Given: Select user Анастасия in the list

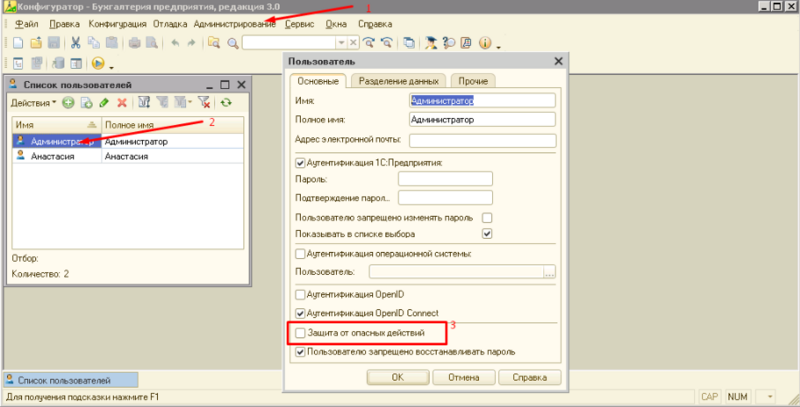Looking at the screenshot, I should 53,157.
